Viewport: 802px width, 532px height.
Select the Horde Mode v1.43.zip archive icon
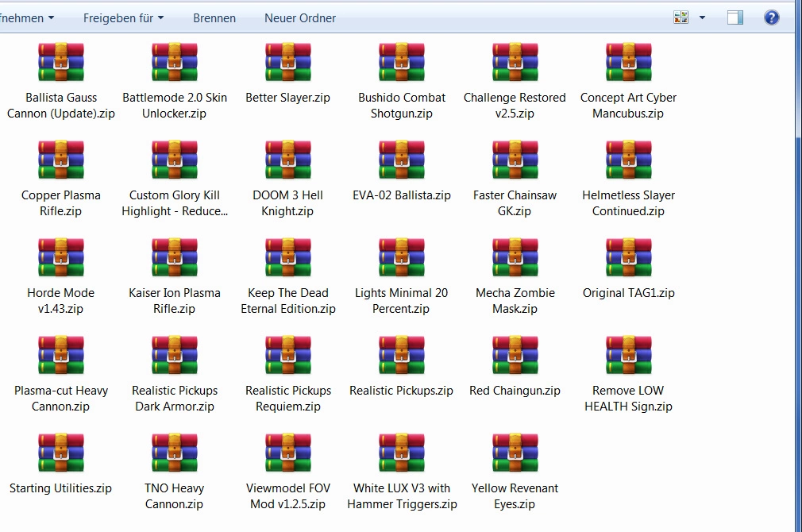click(x=61, y=257)
